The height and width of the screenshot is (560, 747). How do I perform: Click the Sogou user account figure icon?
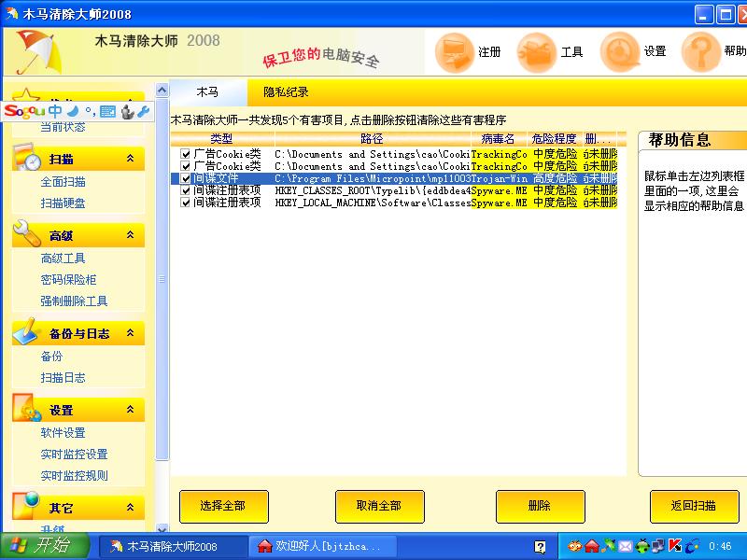pyautogui.click(x=127, y=111)
